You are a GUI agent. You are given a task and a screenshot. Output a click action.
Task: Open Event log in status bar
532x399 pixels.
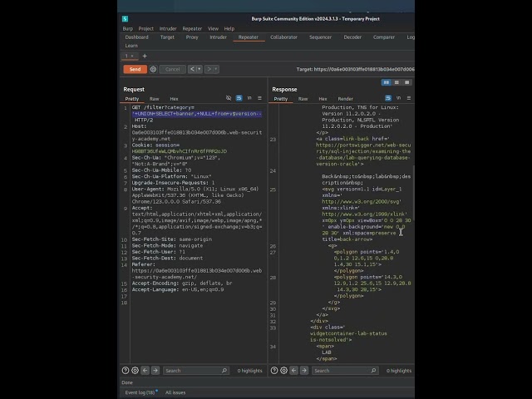tap(139, 392)
